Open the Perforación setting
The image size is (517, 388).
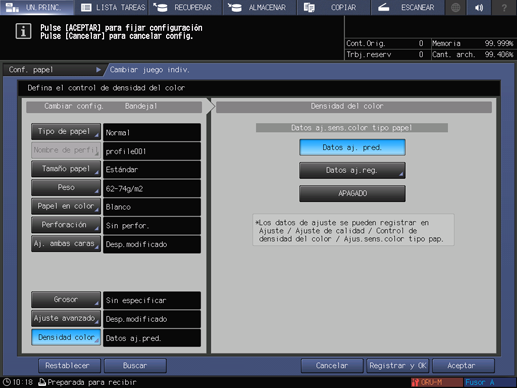(x=66, y=225)
